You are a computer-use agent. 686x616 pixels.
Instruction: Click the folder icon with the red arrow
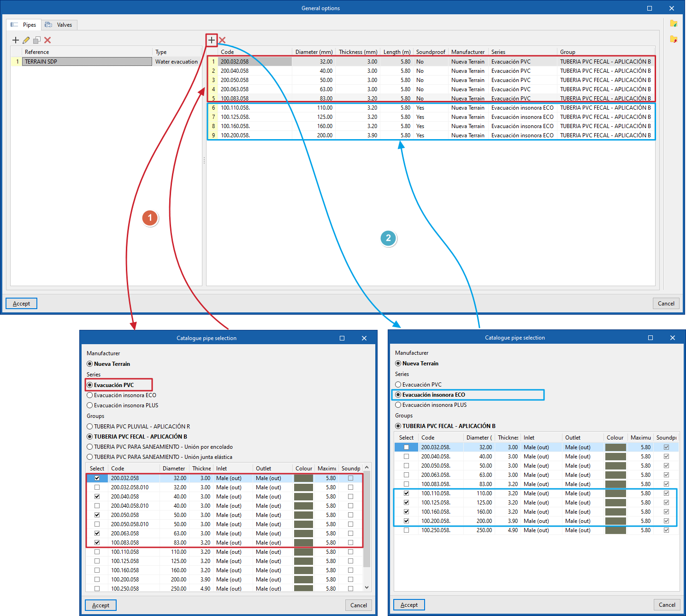pos(674,39)
